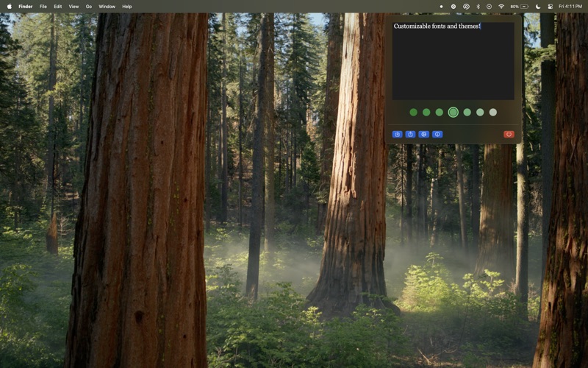Open the Edit menu
The image size is (588, 368).
coord(58,7)
